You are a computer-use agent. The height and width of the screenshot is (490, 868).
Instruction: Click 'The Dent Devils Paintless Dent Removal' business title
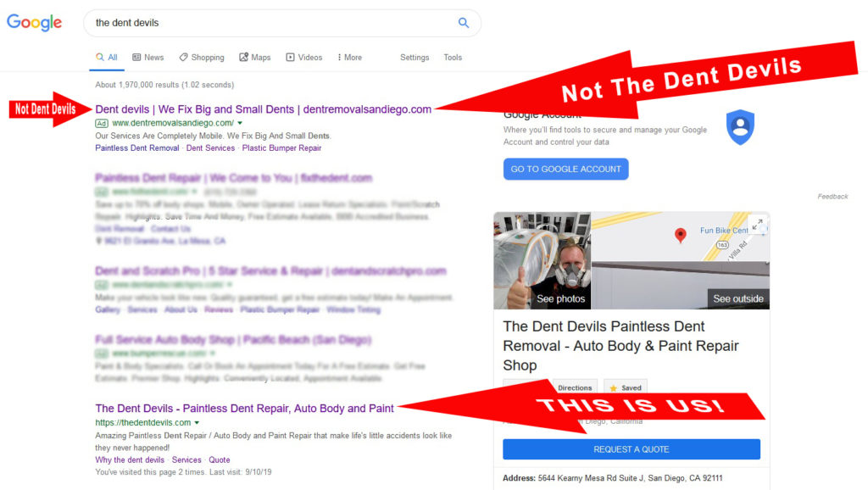[620, 346]
